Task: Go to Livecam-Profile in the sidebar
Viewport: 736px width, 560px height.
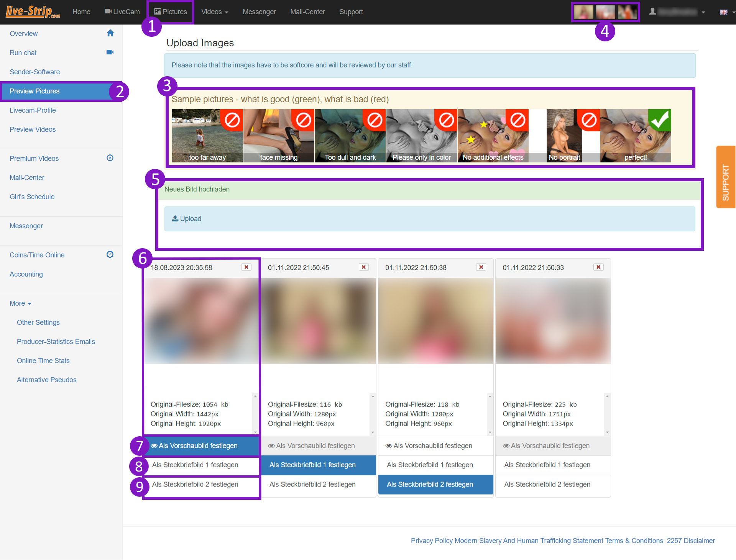Action: (33, 110)
